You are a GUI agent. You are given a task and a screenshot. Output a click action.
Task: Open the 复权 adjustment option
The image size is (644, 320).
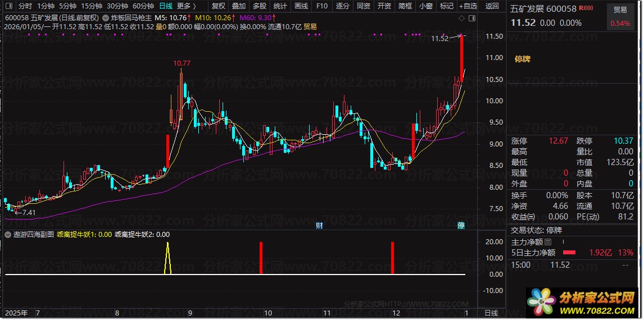(219, 6)
